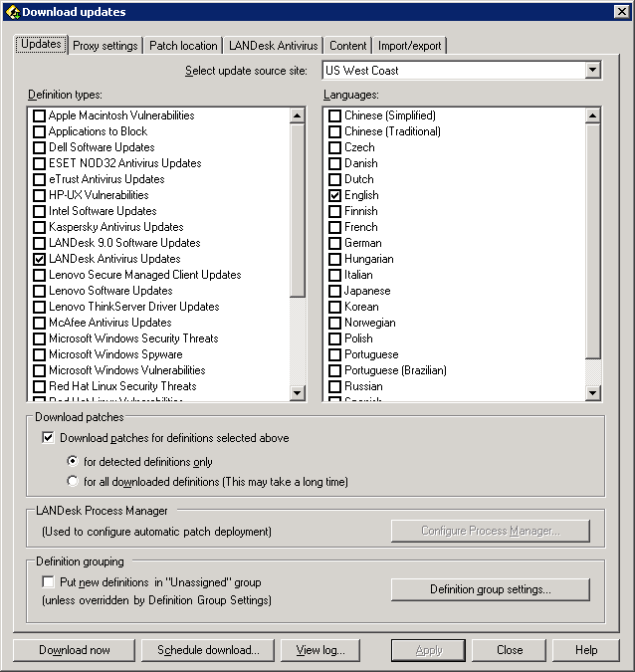This screenshot has width=635, height=672.
Task: Tick Red Hat Linux Security Threats
Action: pos(39,386)
